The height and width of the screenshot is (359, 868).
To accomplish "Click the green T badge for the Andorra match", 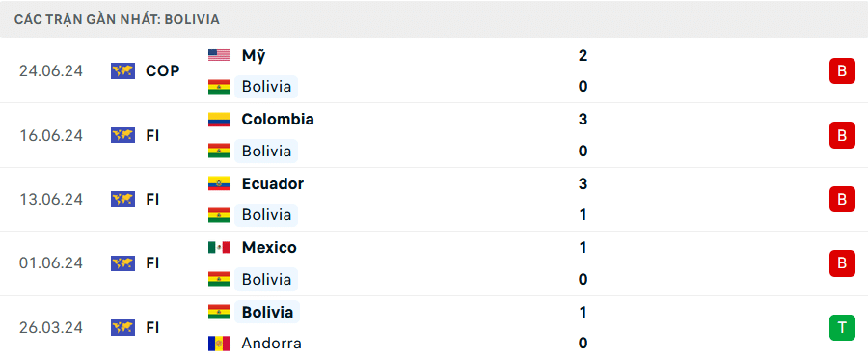I will point(842,327).
